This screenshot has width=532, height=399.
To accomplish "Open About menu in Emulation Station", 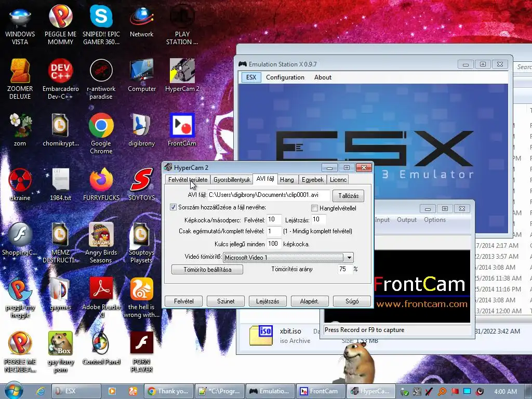I will 323,77.
